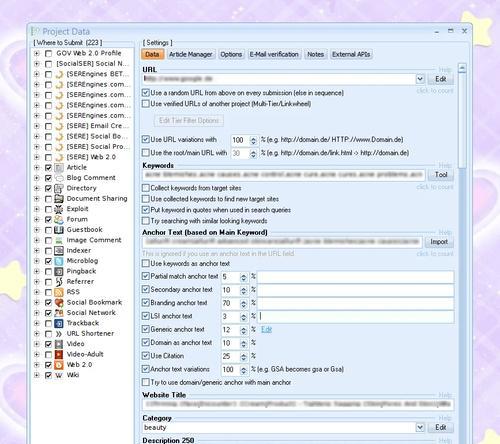Expand the Wiki tree node
The height and width of the screenshot is (444, 500).
coord(37,375)
